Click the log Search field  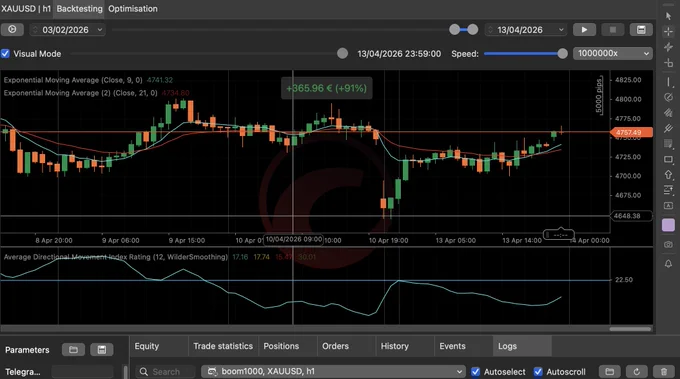(166, 372)
